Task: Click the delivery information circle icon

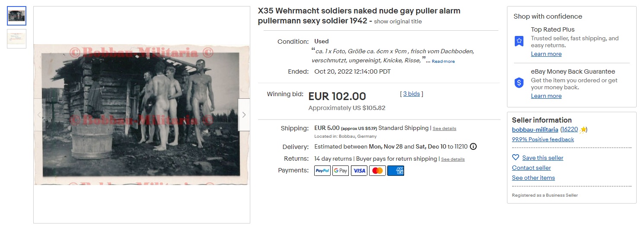Action: (473, 146)
